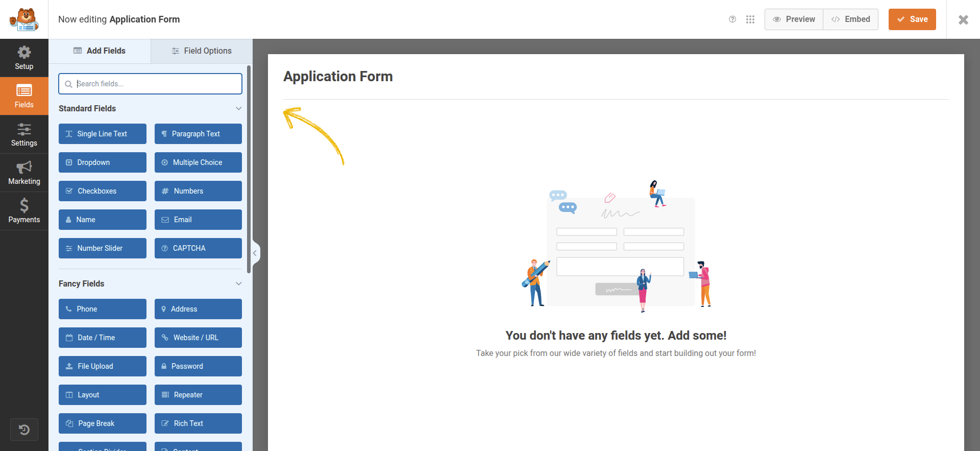This screenshot has height=451, width=980.
Task: Preview the form
Action: coord(794,19)
